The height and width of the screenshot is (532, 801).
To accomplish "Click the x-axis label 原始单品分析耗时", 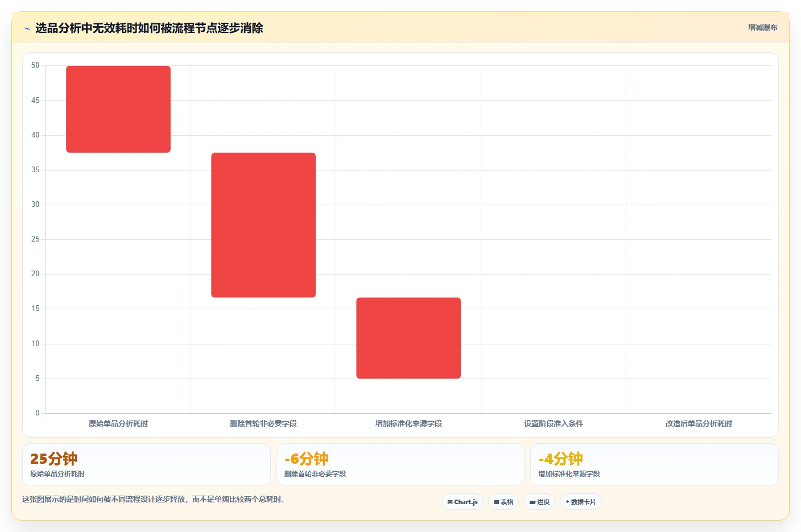I will pyautogui.click(x=118, y=423).
